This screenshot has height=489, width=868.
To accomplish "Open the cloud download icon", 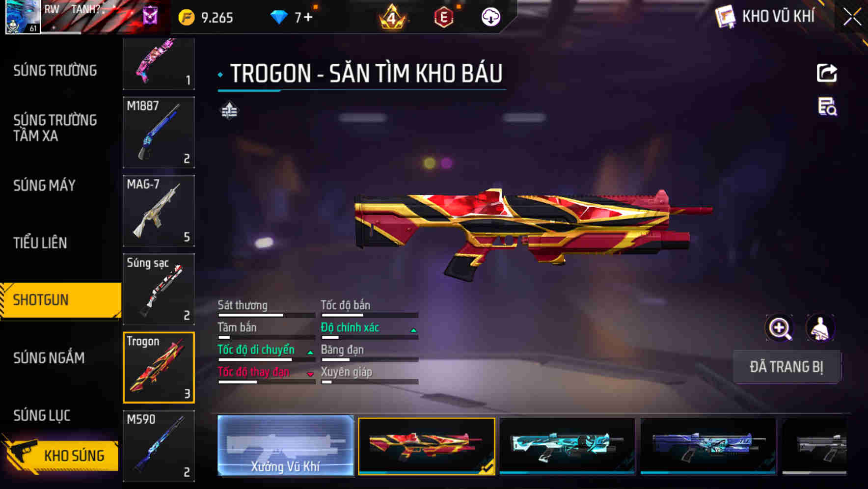I will point(490,17).
